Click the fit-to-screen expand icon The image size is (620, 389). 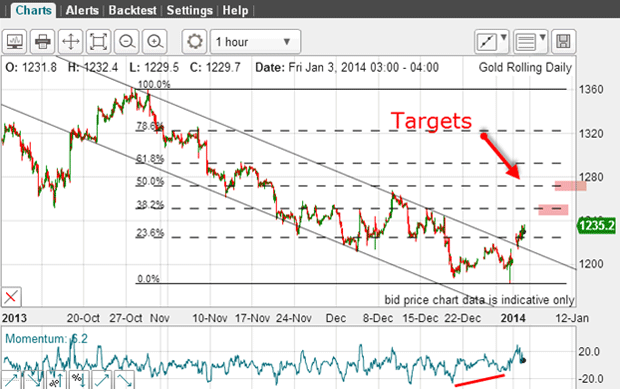pyautogui.click(x=98, y=42)
